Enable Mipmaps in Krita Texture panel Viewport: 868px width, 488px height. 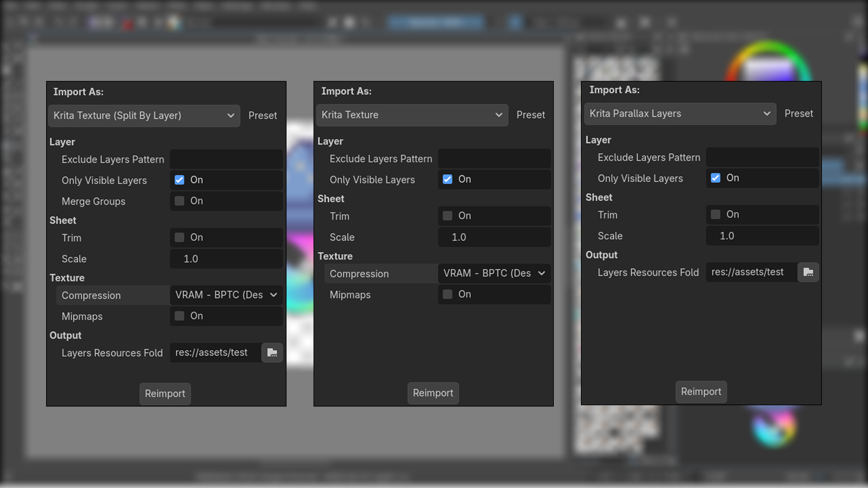[x=448, y=294]
